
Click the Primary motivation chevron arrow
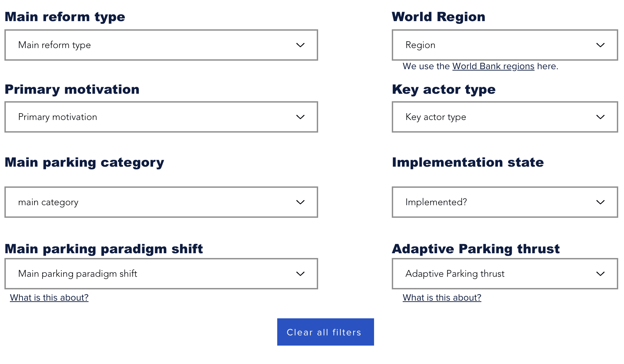[x=300, y=117]
